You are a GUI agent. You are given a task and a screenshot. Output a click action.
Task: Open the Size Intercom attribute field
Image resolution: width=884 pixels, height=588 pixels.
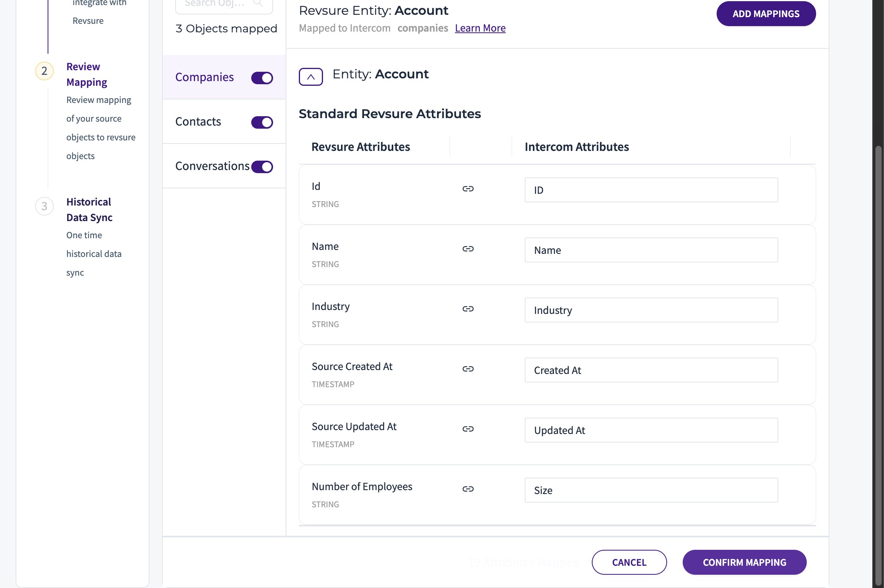[x=651, y=491]
